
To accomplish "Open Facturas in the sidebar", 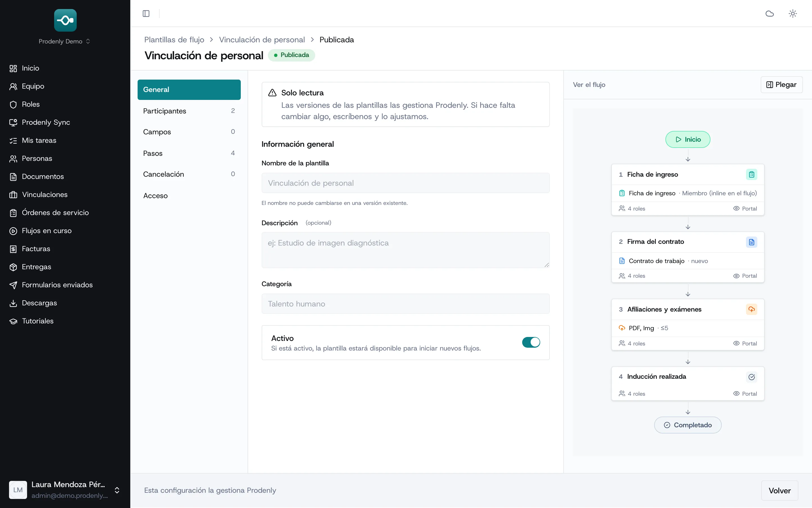I will click(65, 249).
